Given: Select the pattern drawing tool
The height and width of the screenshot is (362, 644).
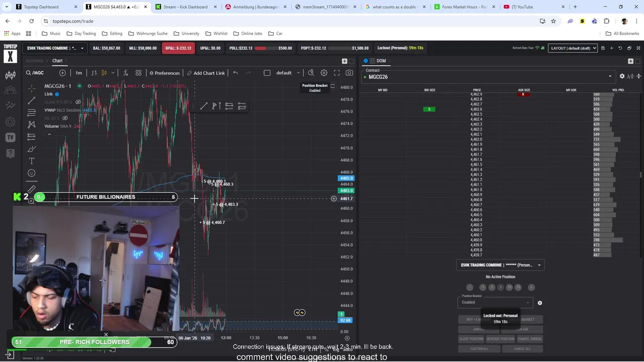Looking at the screenshot, I should tap(32, 124).
